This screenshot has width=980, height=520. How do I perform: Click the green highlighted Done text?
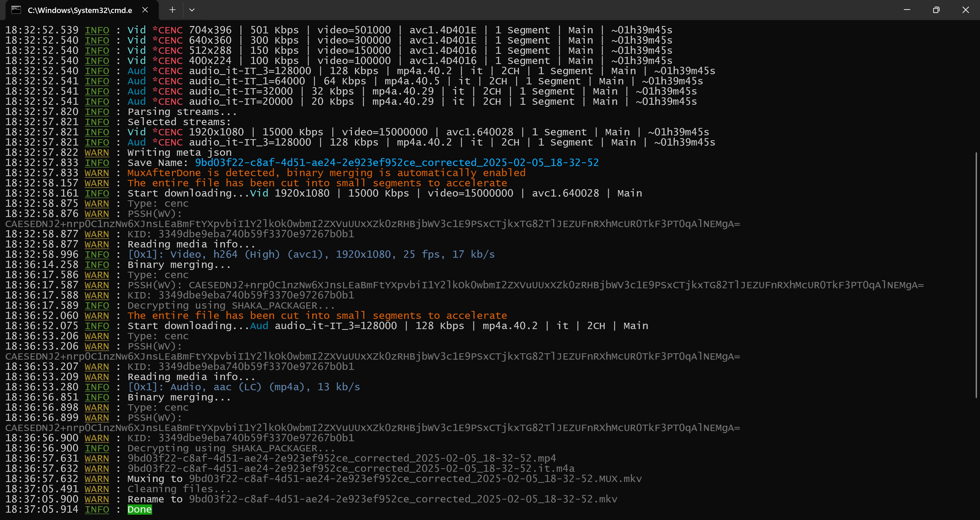tap(140, 509)
